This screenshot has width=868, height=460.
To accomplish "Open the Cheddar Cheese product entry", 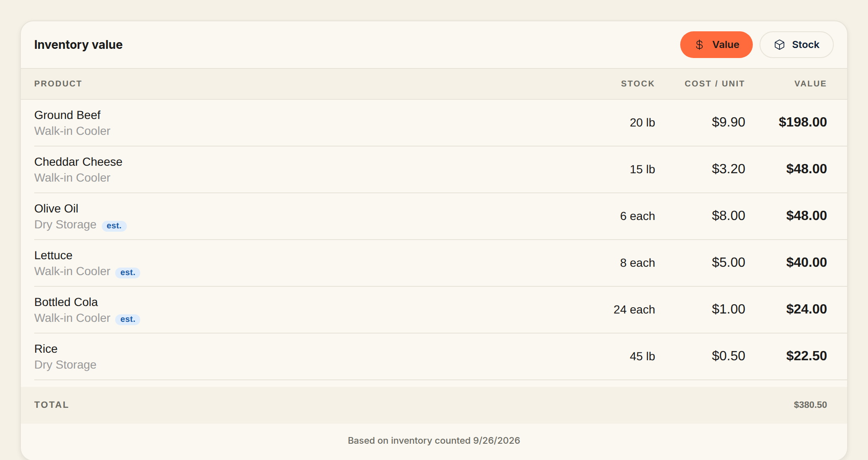I will [434, 169].
